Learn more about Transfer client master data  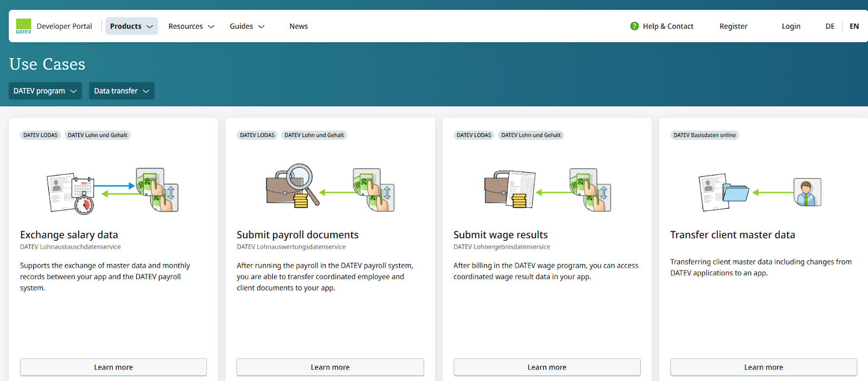(763, 367)
